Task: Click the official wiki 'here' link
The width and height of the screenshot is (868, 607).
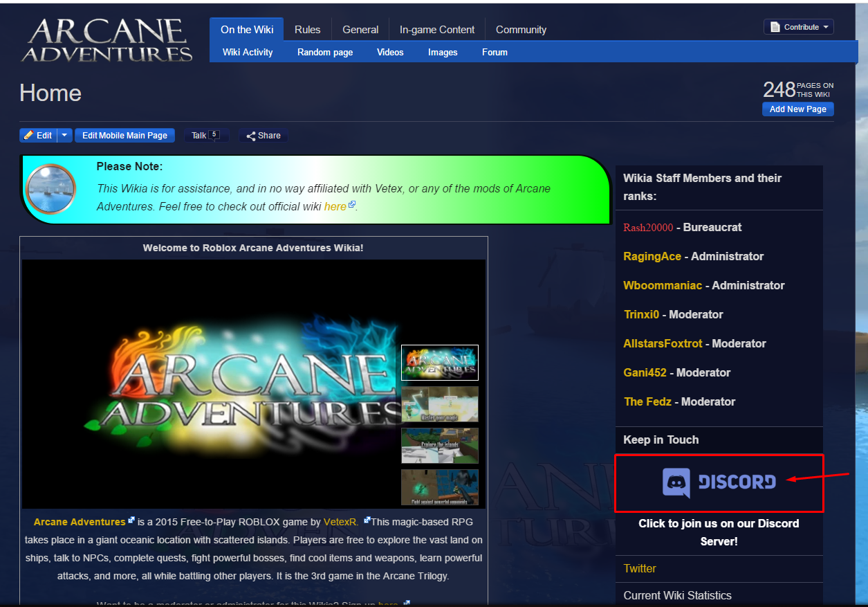Action: [x=335, y=206]
